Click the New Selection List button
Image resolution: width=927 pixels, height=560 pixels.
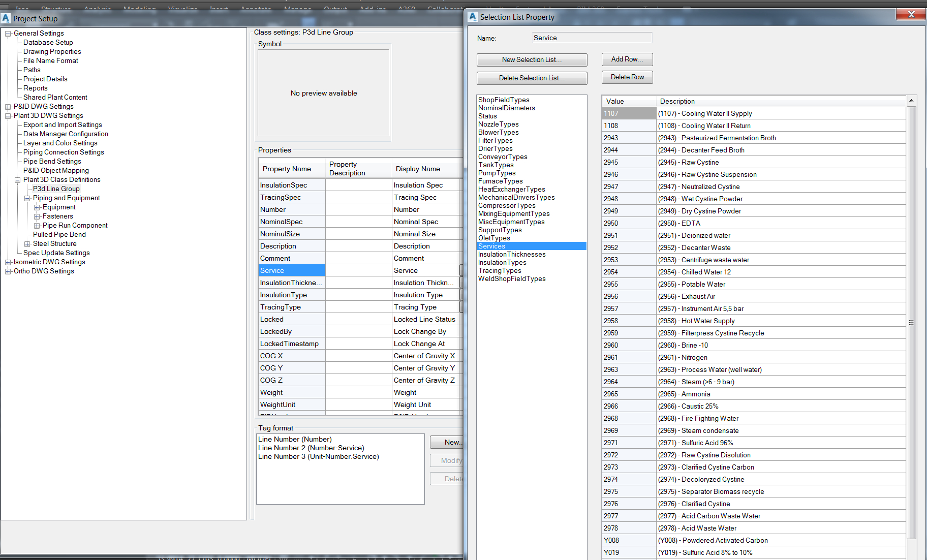click(x=532, y=60)
